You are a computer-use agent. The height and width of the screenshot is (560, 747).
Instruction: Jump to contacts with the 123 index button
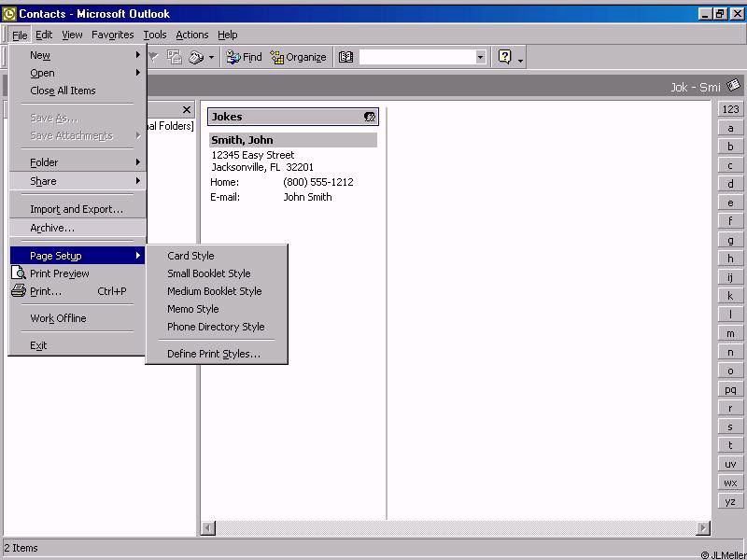coord(730,109)
